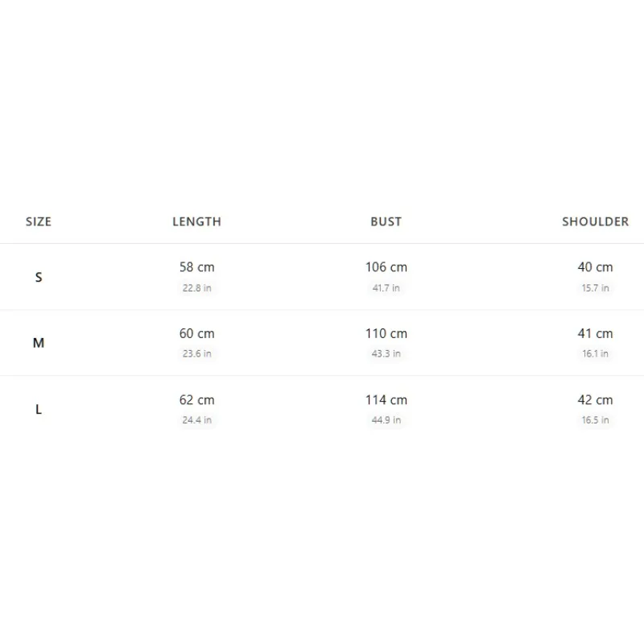The width and height of the screenshot is (644, 644).
Task: Click the 16.5 in shoulder conversion
Action: click(595, 420)
